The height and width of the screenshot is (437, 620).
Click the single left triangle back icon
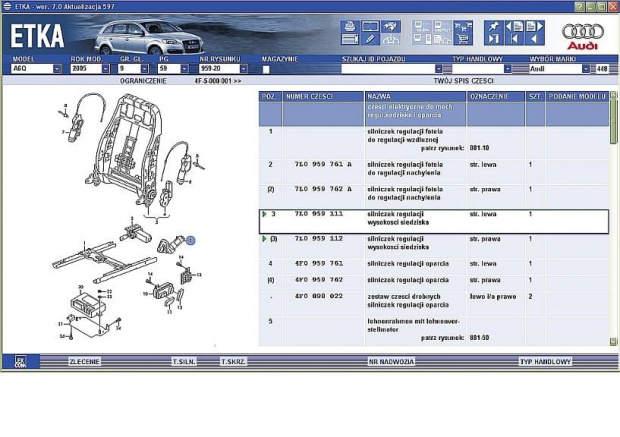point(535,39)
